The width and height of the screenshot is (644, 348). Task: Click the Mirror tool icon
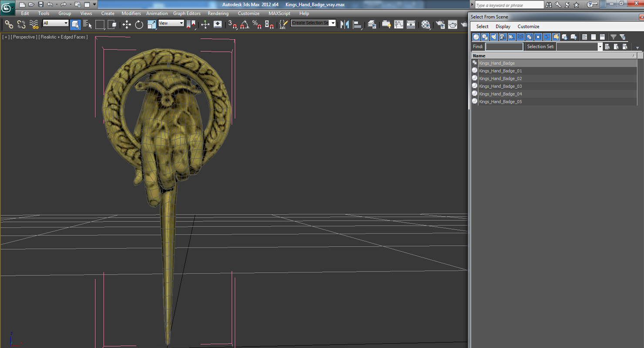coord(345,24)
